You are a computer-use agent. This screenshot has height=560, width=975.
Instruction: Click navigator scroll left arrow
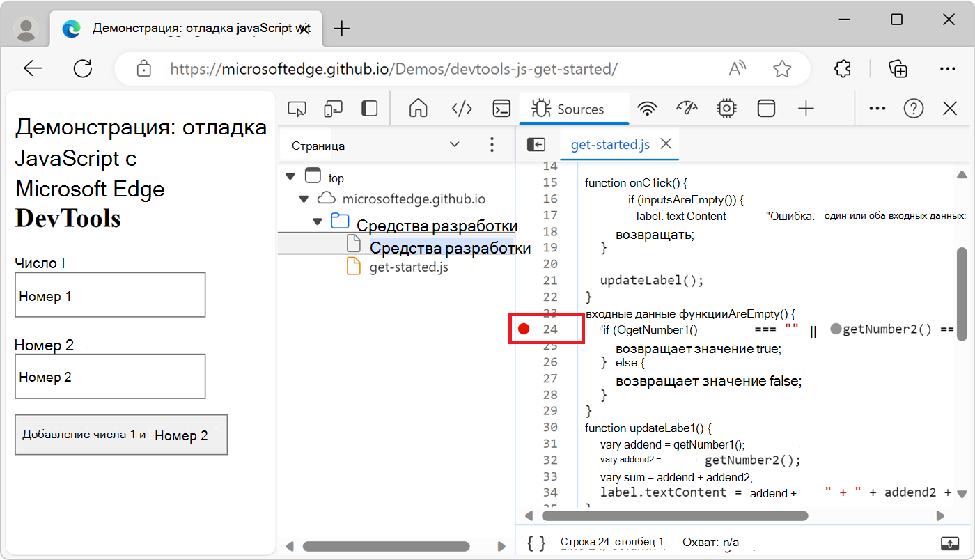pyautogui.click(x=290, y=546)
